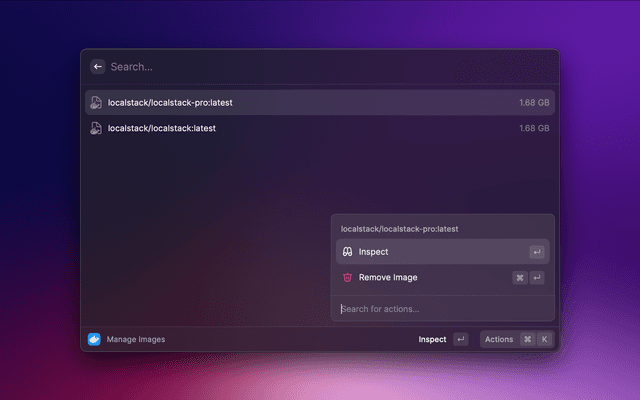Click the binoculars Inspect icon

347,252
